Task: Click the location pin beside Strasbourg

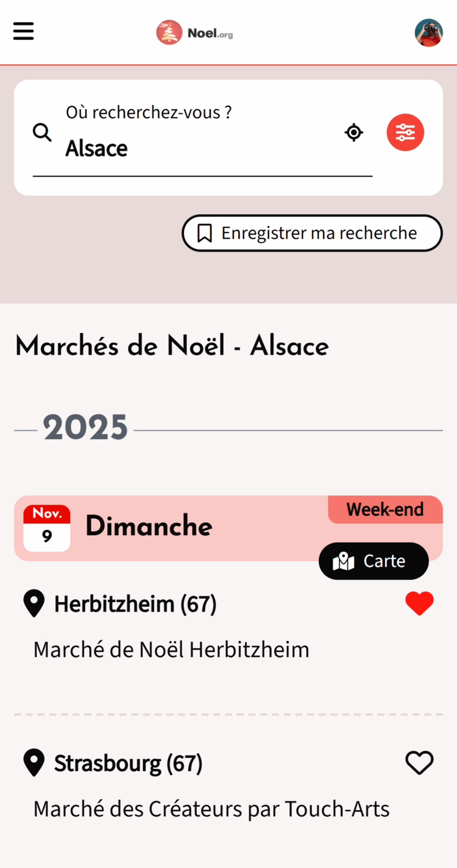Action: pyautogui.click(x=34, y=763)
